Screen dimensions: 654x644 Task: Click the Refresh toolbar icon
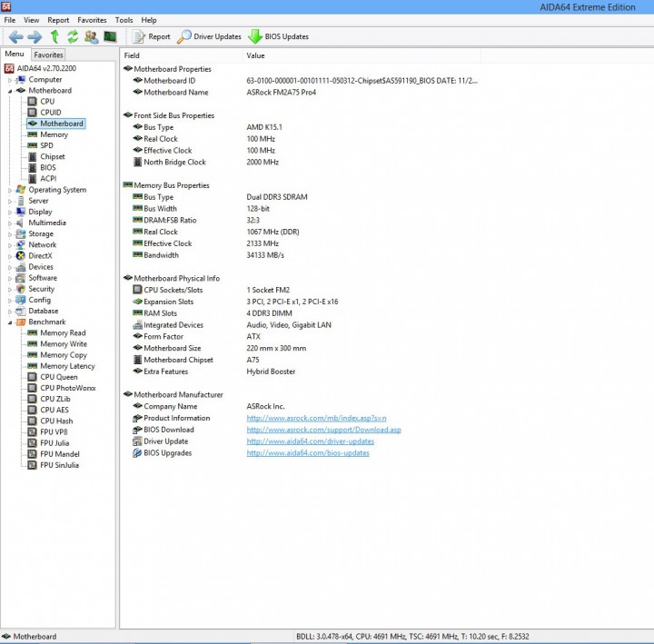73,36
